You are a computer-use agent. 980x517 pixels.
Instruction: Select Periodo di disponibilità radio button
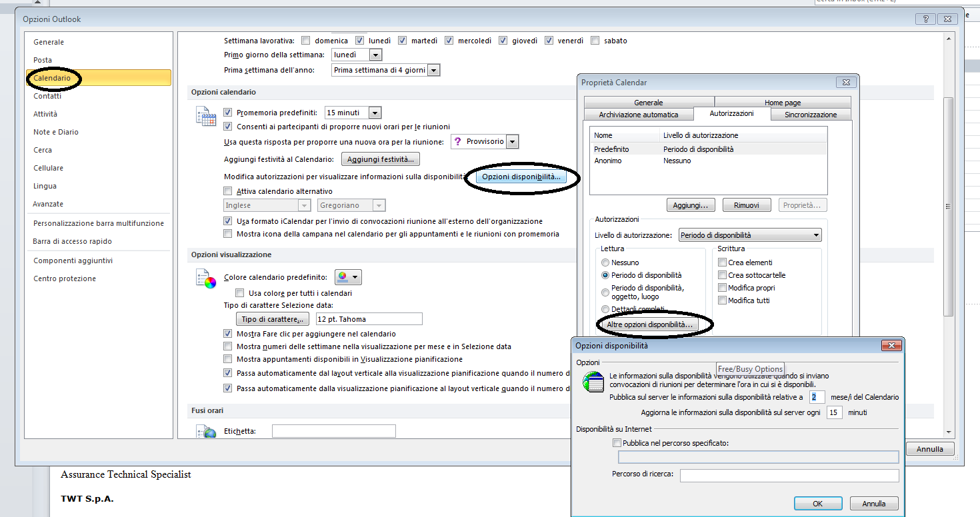click(605, 275)
